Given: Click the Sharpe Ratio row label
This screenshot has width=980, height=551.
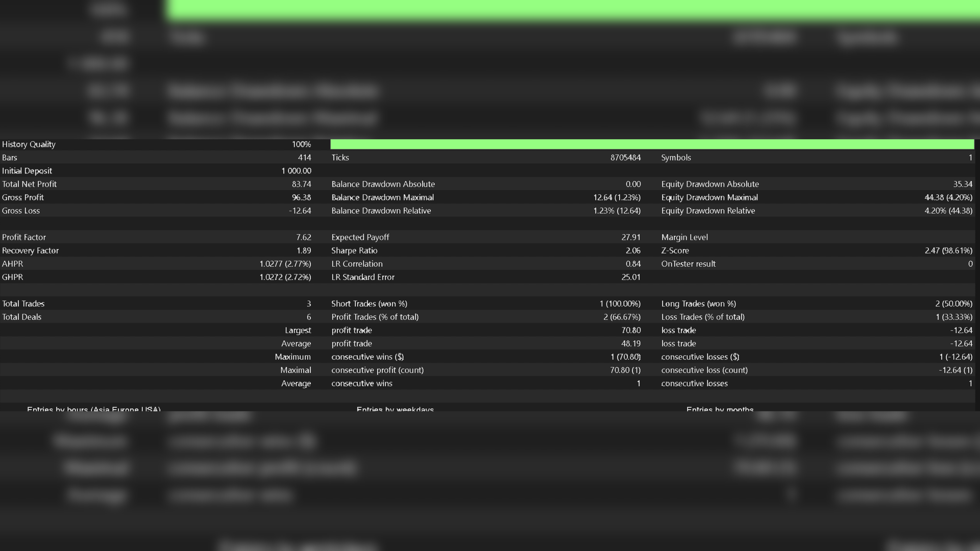Looking at the screenshot, I should pyautogui.click(x=354, y=251).
